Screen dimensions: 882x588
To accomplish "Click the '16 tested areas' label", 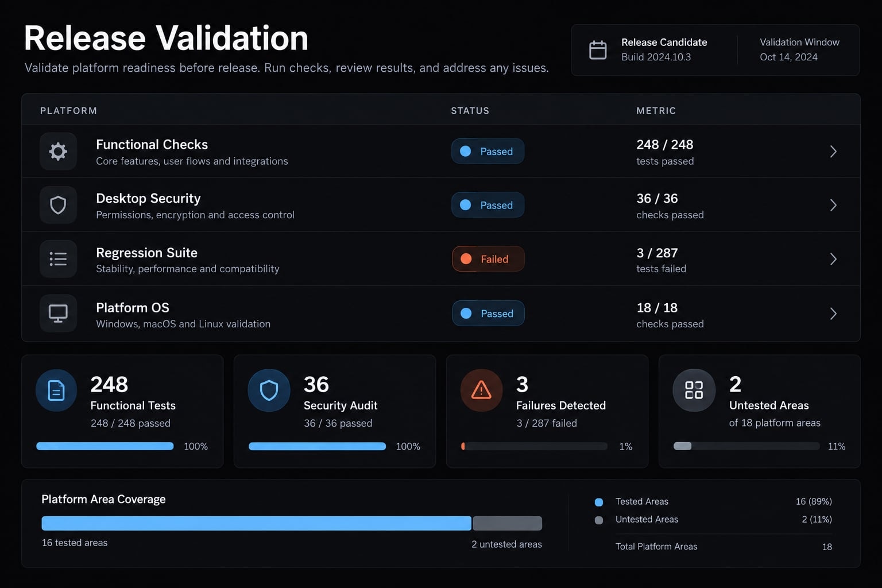I will point(75,543).
